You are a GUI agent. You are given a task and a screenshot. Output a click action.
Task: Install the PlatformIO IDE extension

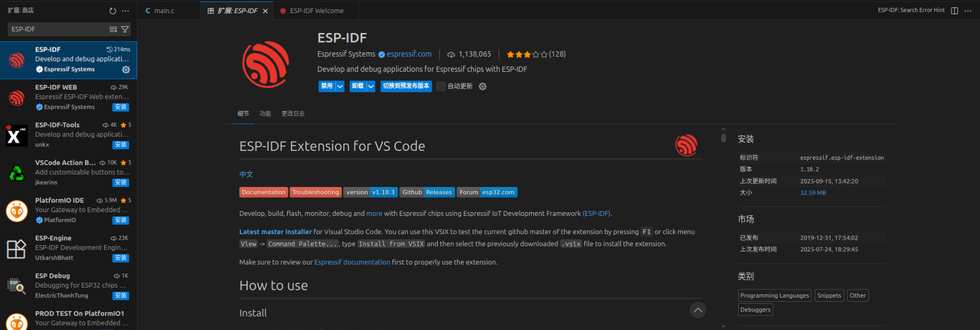pyautogui.click(x=121, y=220)
